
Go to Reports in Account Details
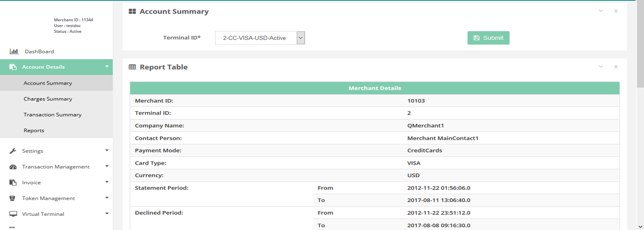(34, 131)
